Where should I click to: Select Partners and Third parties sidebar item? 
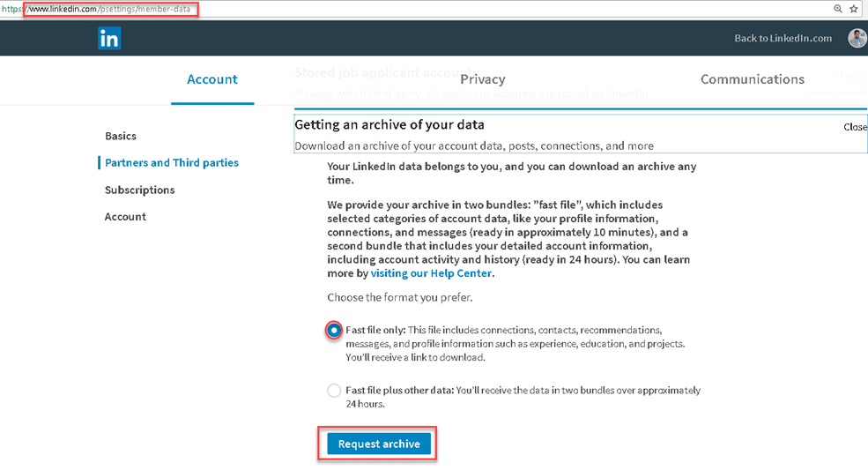click(172, 162)
